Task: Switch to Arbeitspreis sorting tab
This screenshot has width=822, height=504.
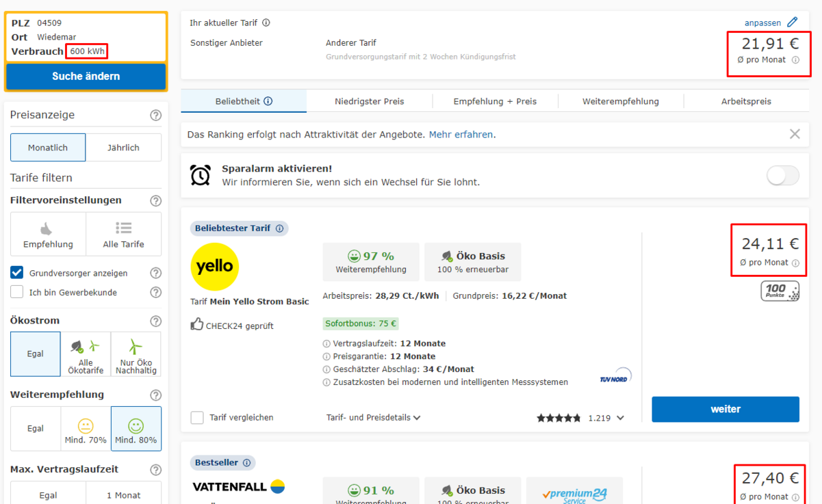Action: 746,101
